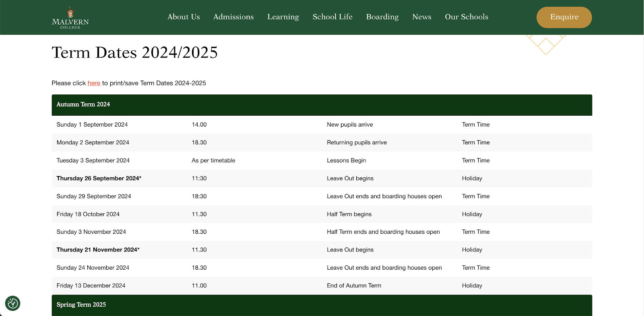Open the School Life menu
This screenshot has height=316, width=644.
click(x=332, y=17)
